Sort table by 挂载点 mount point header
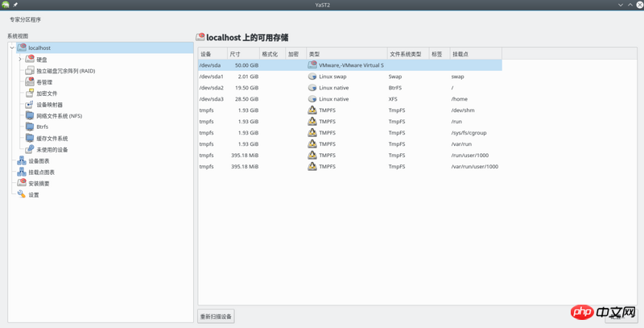The width and height of the screenshot is (644, 328). 475,54
